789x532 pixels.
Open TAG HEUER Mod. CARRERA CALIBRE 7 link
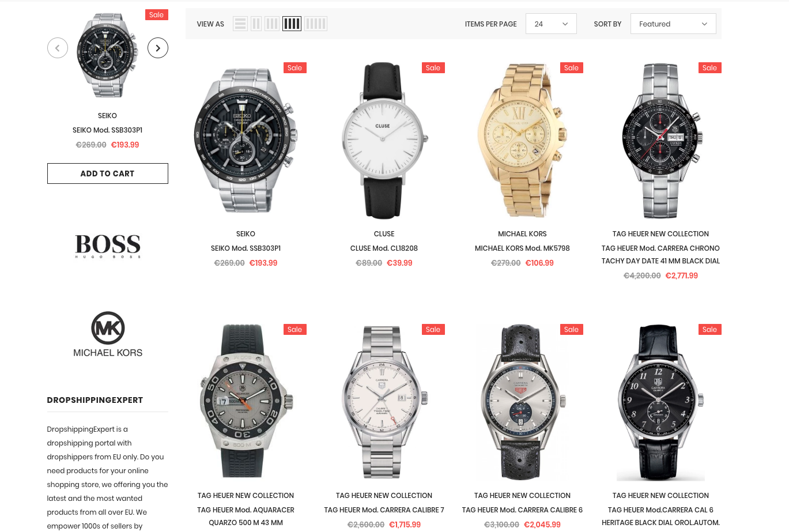(x=384, y=510)
